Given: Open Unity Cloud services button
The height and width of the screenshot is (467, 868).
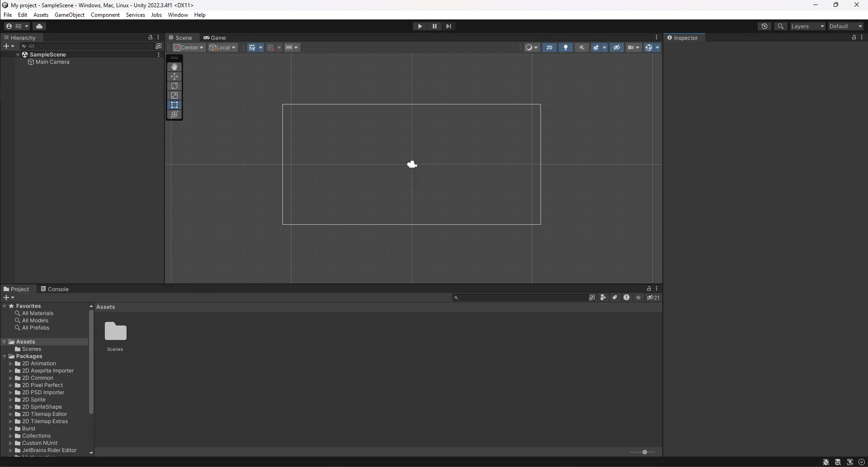Looking at the screenshot, I should (39, 26).
